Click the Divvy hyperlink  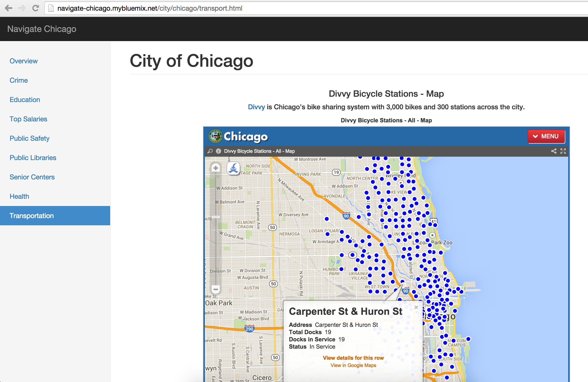click(x=256, y=107)
